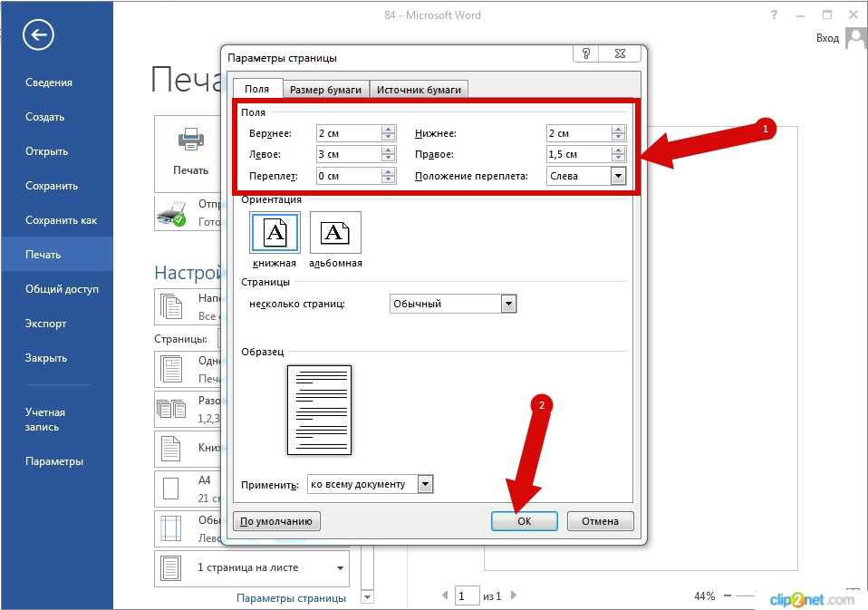The image size is (868, 610).
Task: Click the current page number field
Action: [466, 595]
